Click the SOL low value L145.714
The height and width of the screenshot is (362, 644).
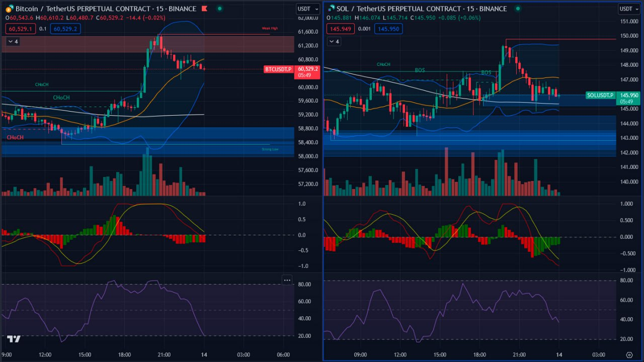[x=396, y=18]
